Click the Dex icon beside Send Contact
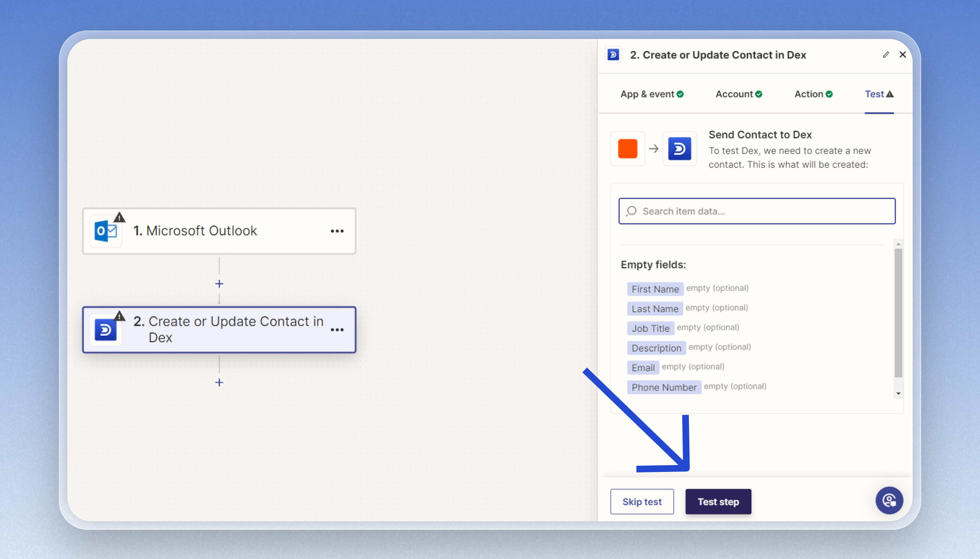980x559 pixels. (679, 149)
